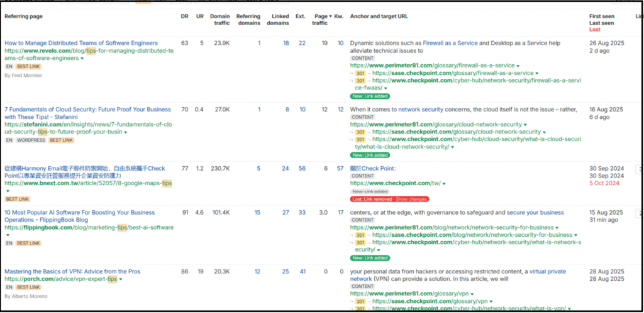Image resolution: width=644 pixels, height=313 pixels.
Task: Click the DR column header
Action: [184, 15]
